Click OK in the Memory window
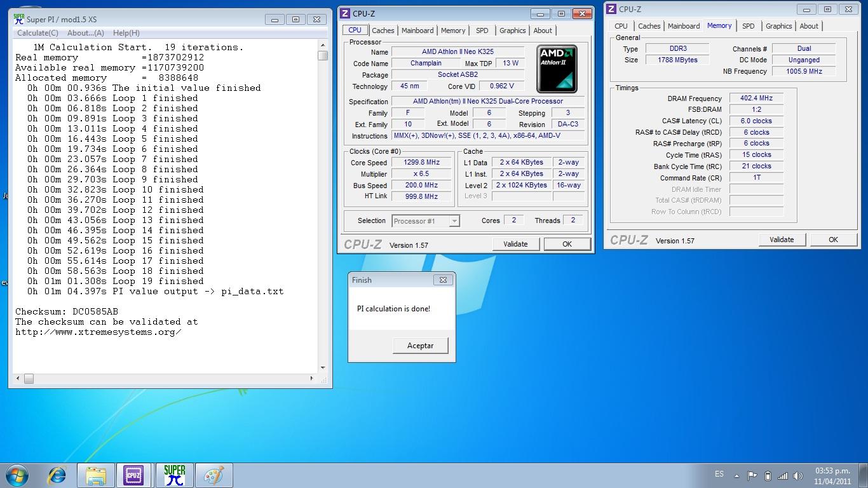 pyautogui.click(x=833, y=240)
